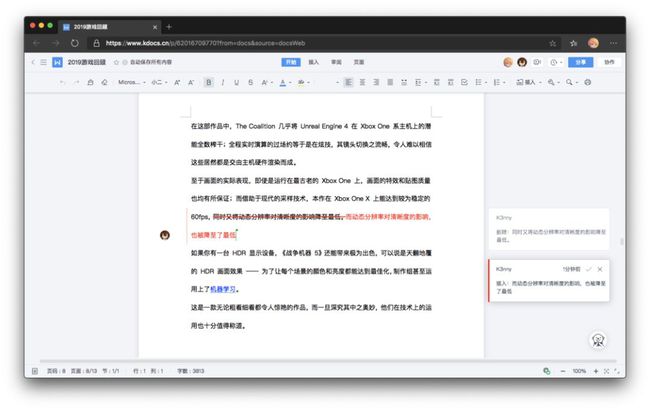Open the font size dropdown
Screen dimensions: 650x410
159,82
